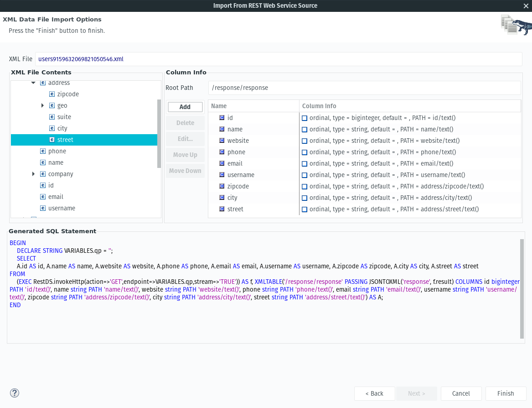Click the element icon beside city in tree
Viewport: 532px width, 408px height.
coord(52,128)
